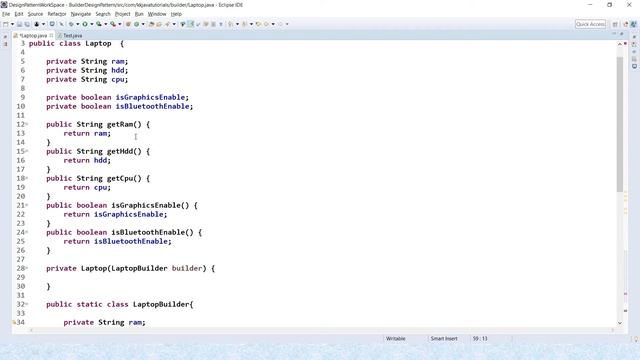This screenshot has height=360, width=640.
Task: Collapse the LaptopBuilder class fold marker
Action: coord(27,304)
